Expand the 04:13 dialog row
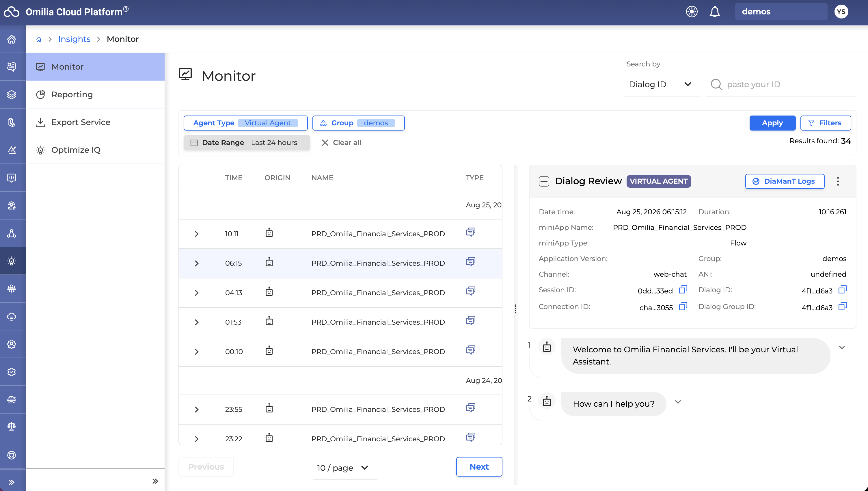The image size is (868, 491). click(x=197, y=293)
